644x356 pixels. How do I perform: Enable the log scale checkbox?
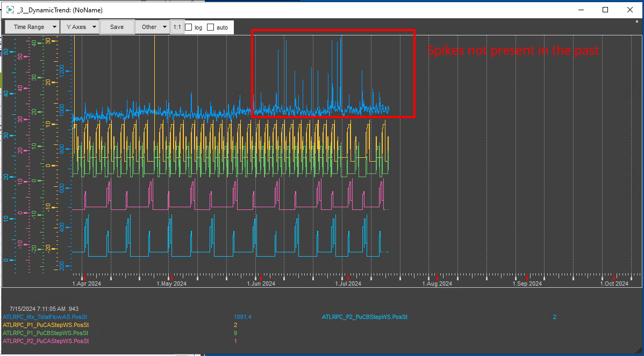[189, 27]
